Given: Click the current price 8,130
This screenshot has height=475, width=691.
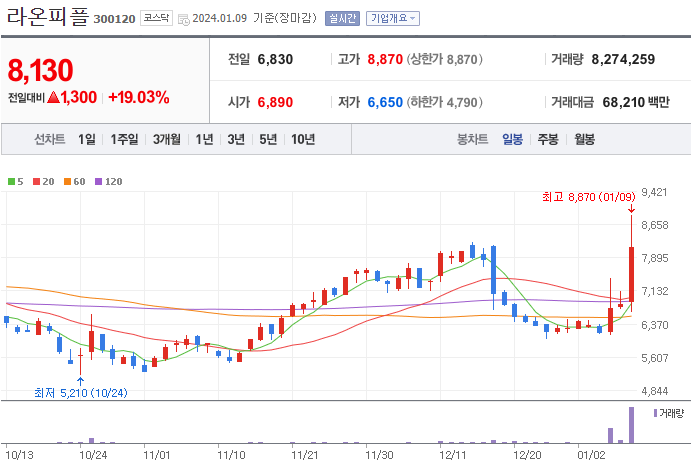Looking at the screenshot, I should pyautogui.click(x=40, y=71).
